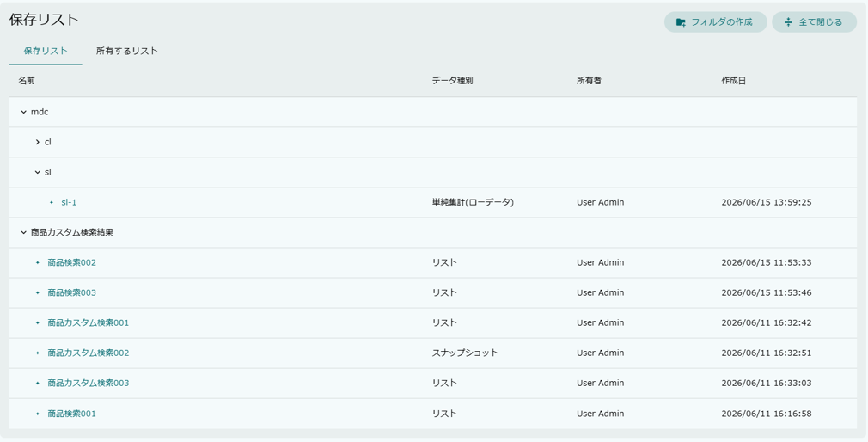Select the 商品カスタム検索結果 folder name
Viewport: 868px width, 442px height.
point(72,233)
